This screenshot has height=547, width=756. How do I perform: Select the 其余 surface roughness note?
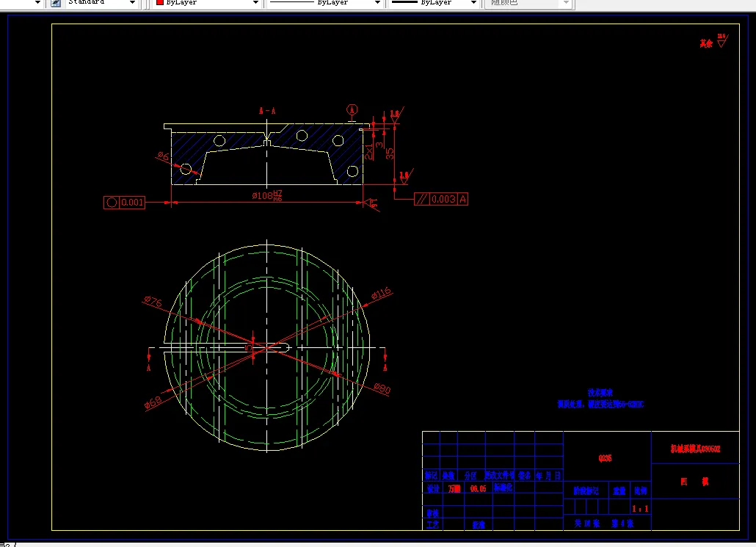(706, 43)
